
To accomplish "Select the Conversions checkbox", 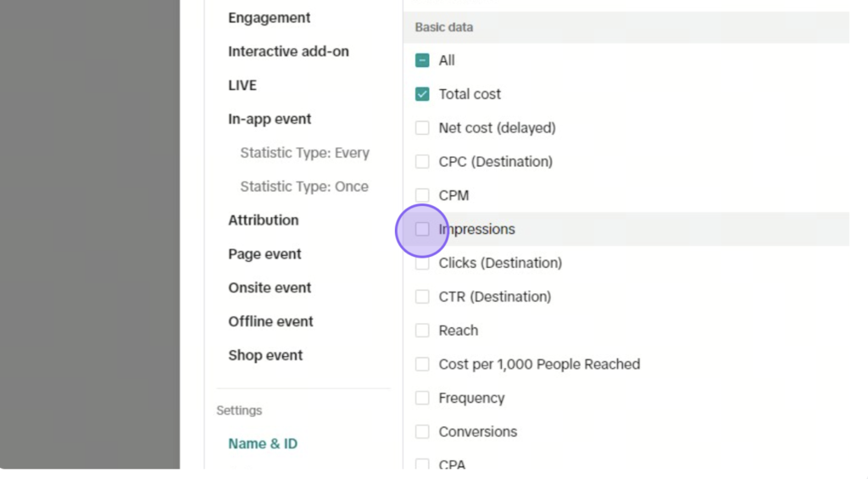I will pyautogui.click(x=422, y=432).
